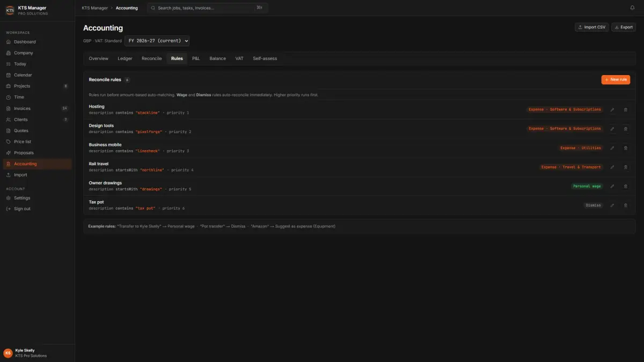Open Settings in sidebar
Screen dimensions: 644x362
[x=37, y=198]
